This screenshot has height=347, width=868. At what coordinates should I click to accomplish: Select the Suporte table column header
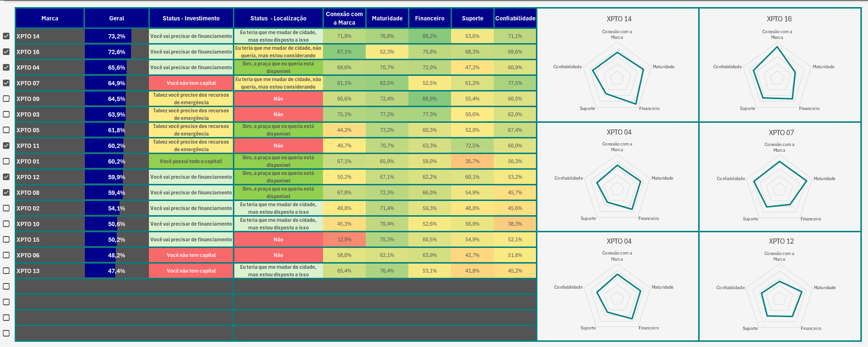point(472,18)
